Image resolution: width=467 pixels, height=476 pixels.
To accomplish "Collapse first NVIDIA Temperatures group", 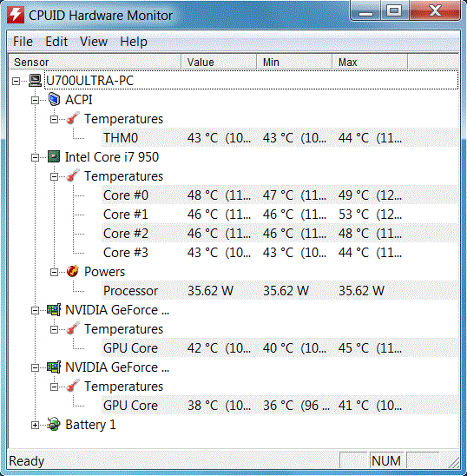I will (x=55, y=330).
